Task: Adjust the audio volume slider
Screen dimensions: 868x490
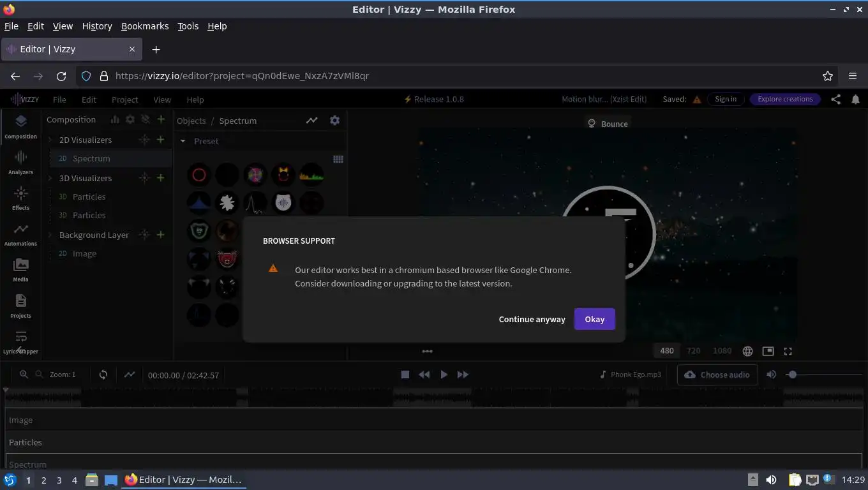Action: (825, 375)
